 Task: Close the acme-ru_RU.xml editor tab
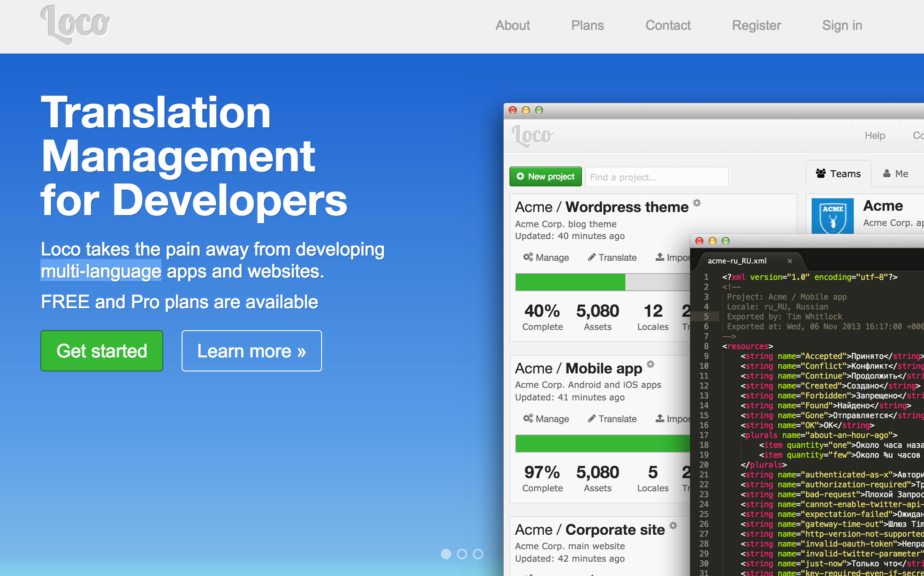click(x=790, y=261)
